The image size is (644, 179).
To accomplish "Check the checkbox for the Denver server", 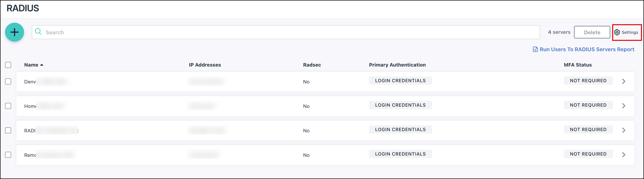I will 8,81.
